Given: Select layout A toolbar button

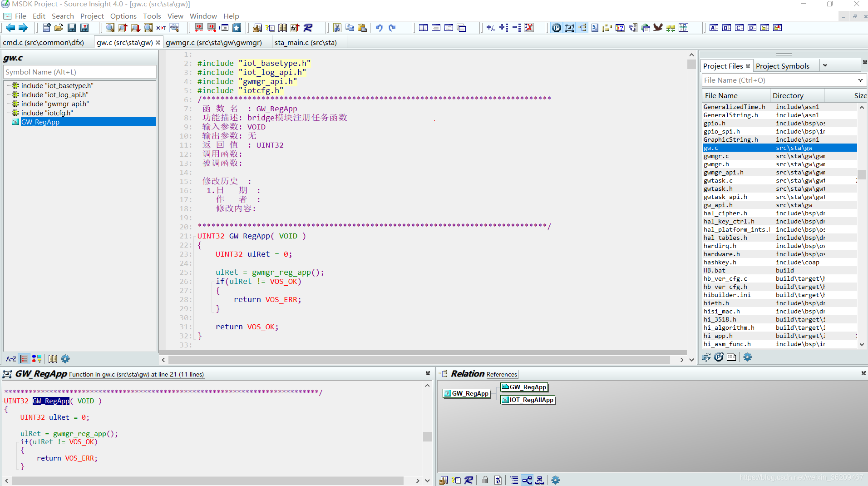Looking at the screenshot, I should pyautogui.click(x=714, y=28).
